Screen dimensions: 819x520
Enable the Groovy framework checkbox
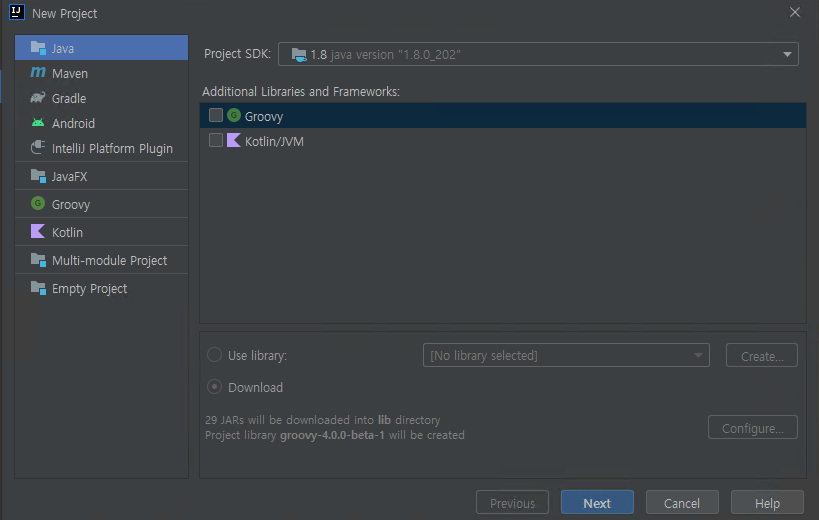click(216, 115)
